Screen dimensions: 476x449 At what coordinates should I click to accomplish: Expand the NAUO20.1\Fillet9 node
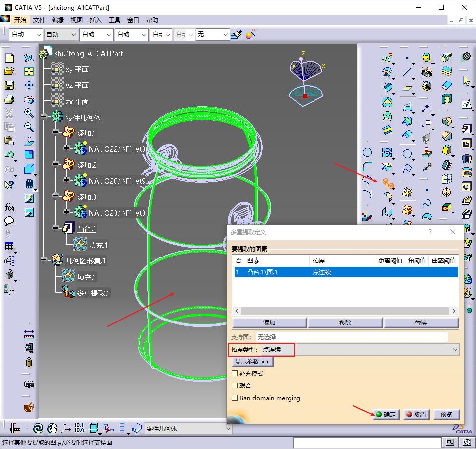(x=66, y=180)
